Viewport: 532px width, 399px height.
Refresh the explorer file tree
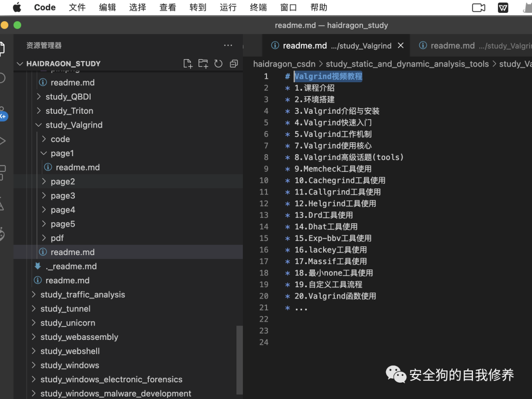[218, 64]
